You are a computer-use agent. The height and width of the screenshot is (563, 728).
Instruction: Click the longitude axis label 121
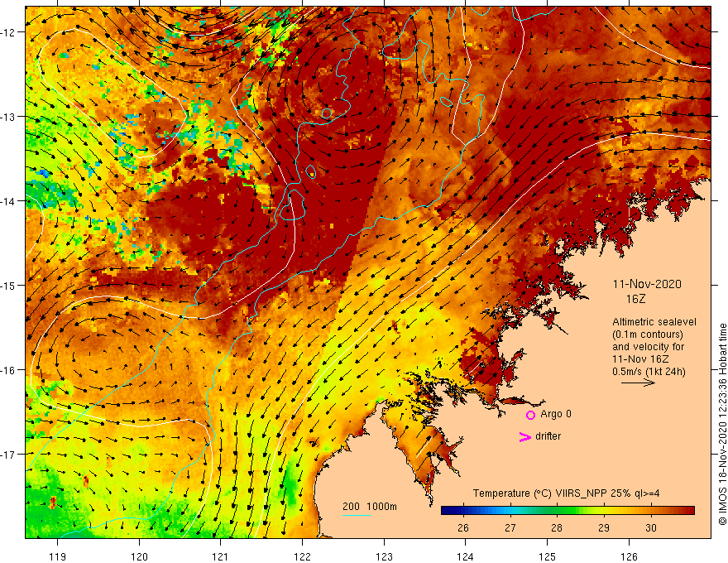click(220, 556)
